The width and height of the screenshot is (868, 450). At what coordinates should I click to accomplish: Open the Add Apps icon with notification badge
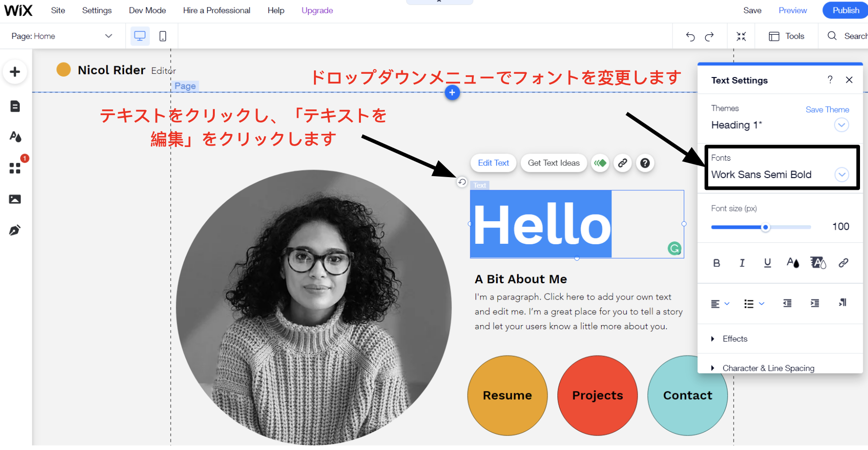15,168
